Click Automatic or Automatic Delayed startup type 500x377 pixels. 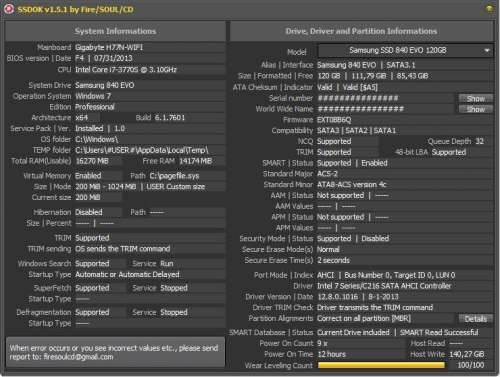click(127, 275)
